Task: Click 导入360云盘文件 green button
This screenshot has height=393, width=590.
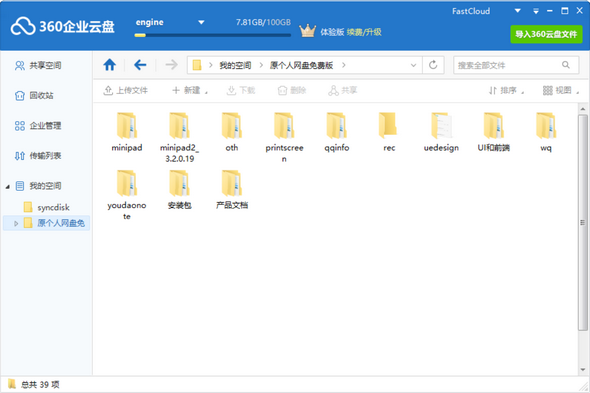Action: click(x=546, y=34)
